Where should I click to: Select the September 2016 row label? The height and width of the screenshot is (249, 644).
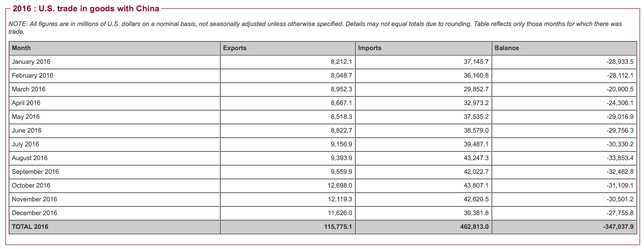tap(35, 172)
